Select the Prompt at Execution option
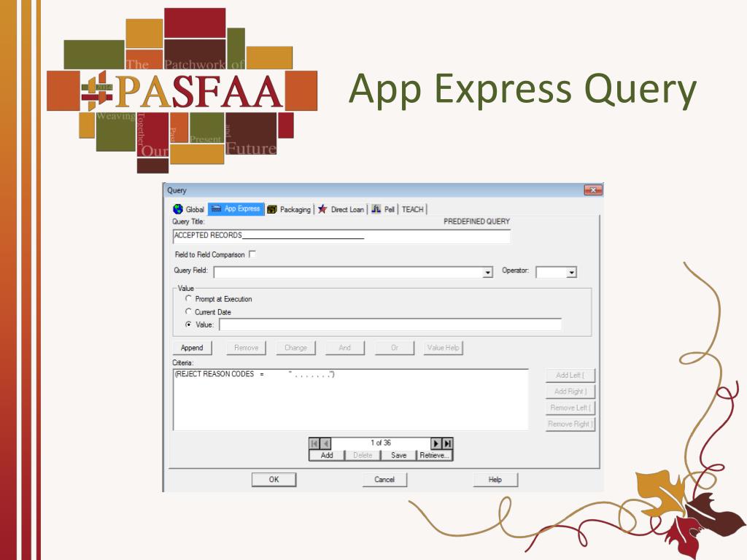The width and height of the screenshot is (747, 560). (189, 298)
